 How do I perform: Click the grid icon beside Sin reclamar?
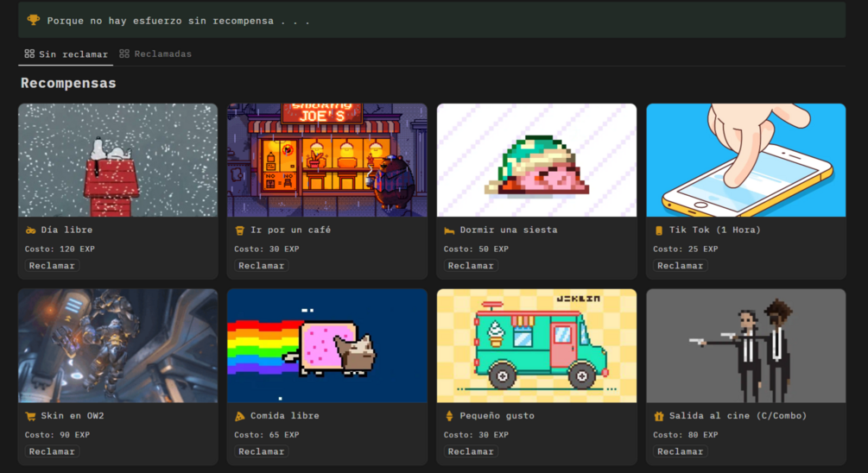29,54
